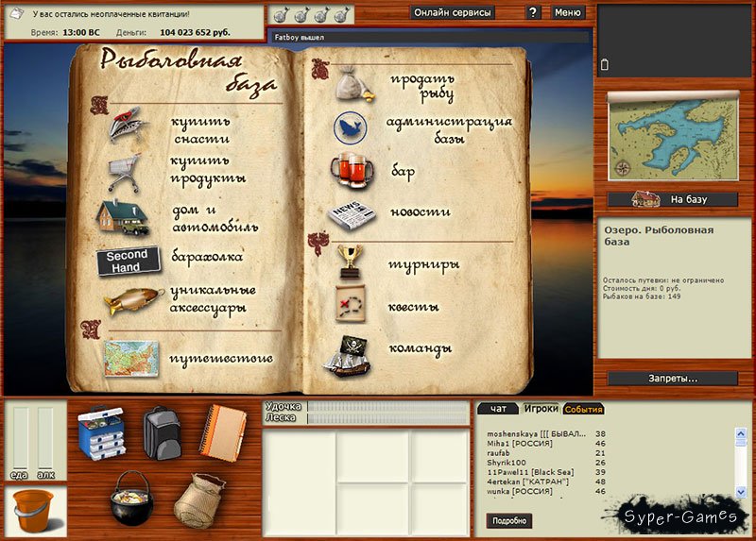
Task: Open the Russia map travel icon
Action: [131, 359]
